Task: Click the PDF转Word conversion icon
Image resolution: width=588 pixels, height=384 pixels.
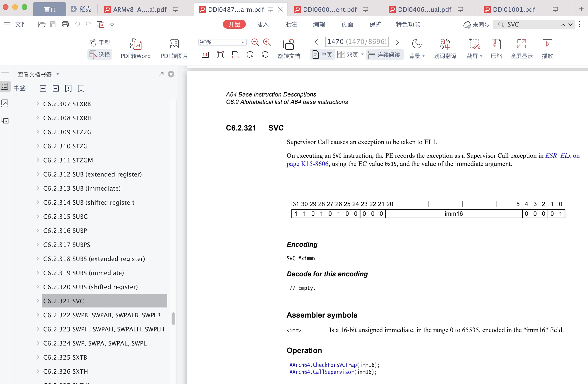Action: tap(136, 44)
